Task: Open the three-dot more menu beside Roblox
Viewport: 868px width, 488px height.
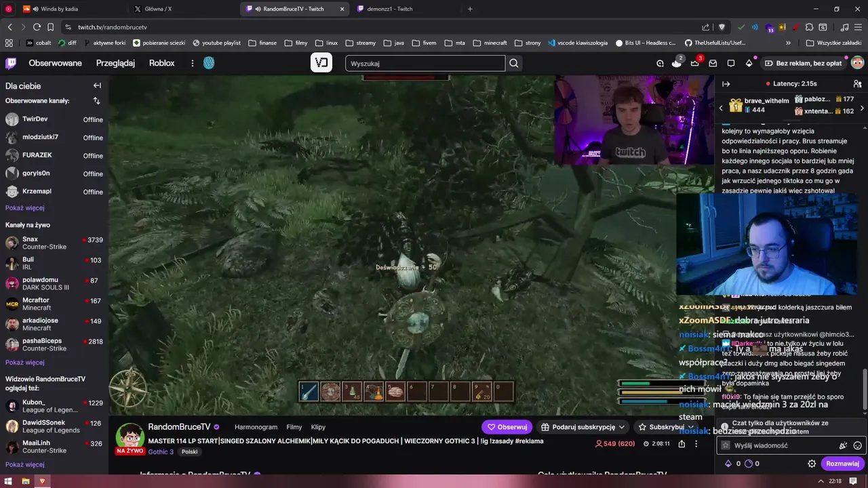Action: click(x=193, y=63)
